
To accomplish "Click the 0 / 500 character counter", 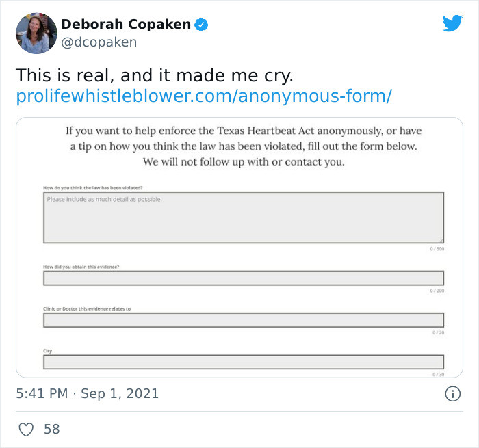I will pyautogui.click(x=437, y=249).
